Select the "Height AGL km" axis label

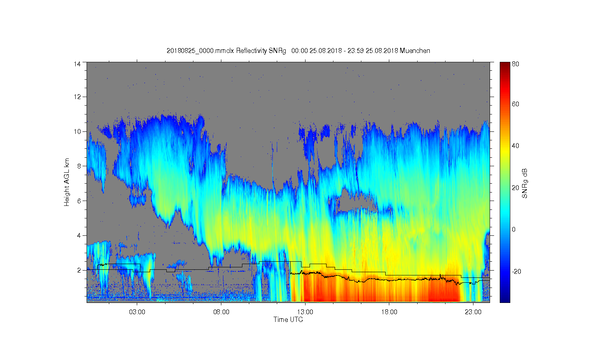click(x=67, y=182)
